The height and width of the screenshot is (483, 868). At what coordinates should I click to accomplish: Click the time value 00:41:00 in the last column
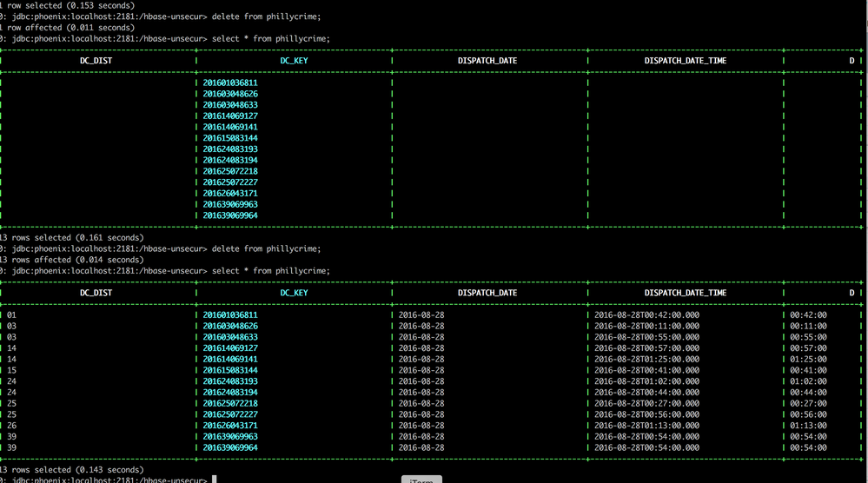tap(808, 370)
